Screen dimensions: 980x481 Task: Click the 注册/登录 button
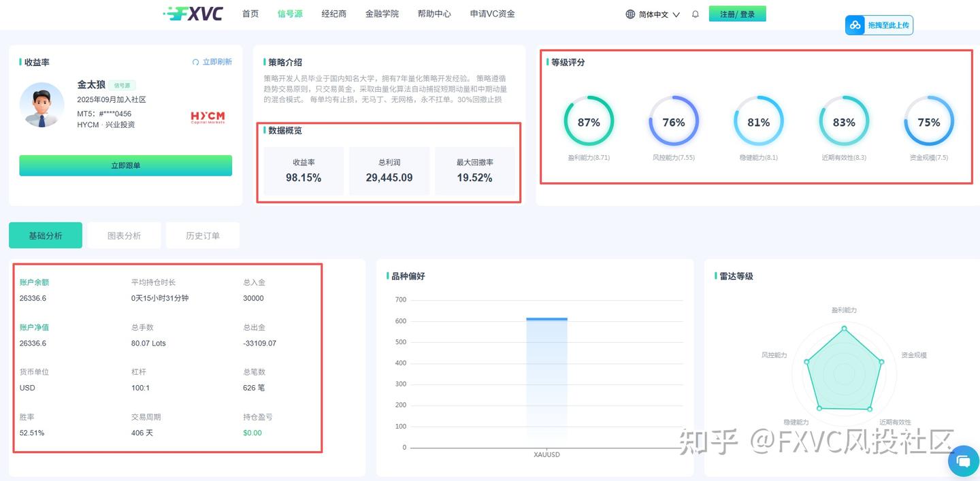(738, 13)
